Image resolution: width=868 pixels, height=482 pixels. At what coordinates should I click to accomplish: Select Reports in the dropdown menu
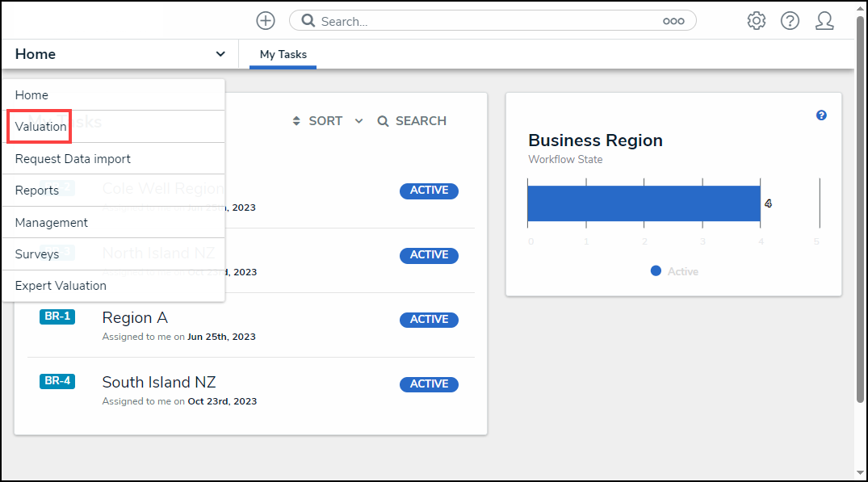(x=114, y=191)
